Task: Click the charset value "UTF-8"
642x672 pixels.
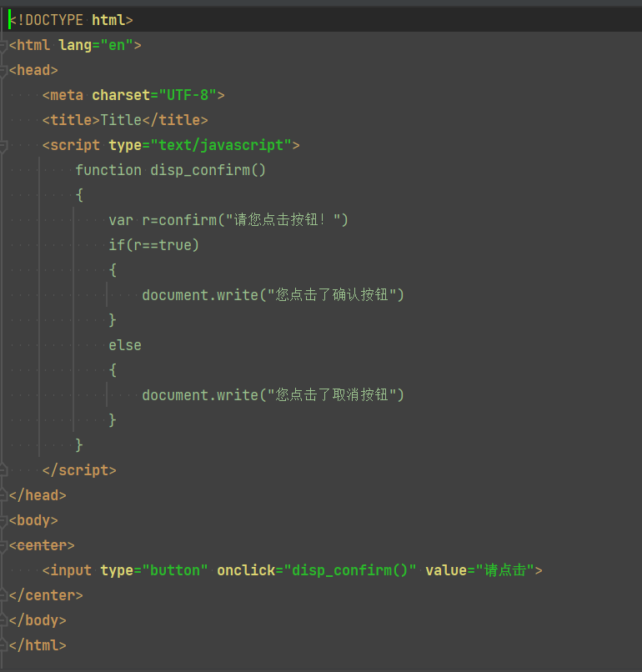Action: [x=188, y=95]
